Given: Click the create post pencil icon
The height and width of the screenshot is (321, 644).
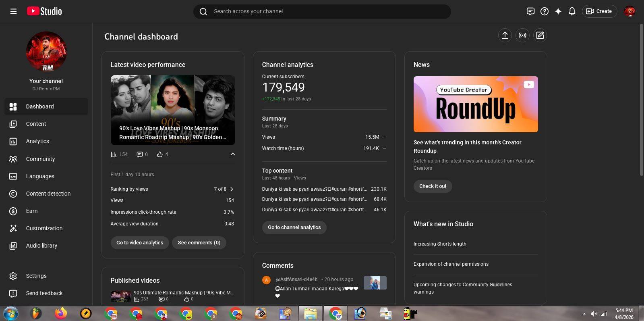Looking at the screenshot, I should click(x=540, y=35).
